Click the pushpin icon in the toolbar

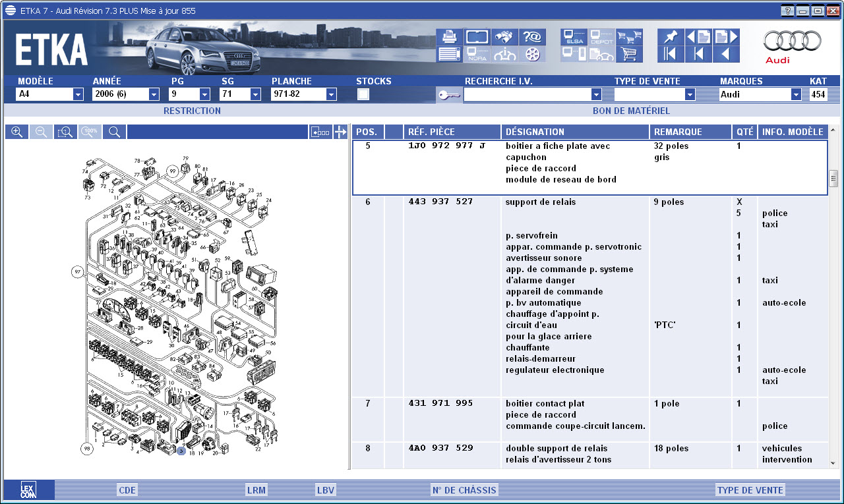(671, 37)
